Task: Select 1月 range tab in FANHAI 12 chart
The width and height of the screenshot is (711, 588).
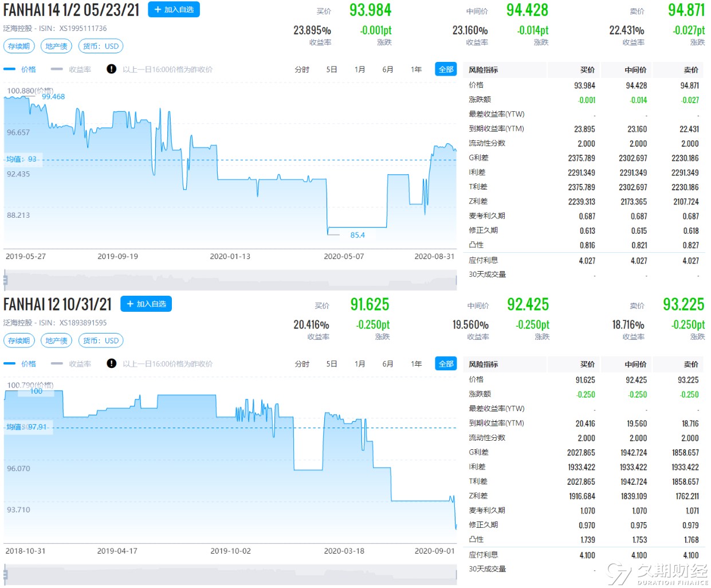Action: (360, 364)
